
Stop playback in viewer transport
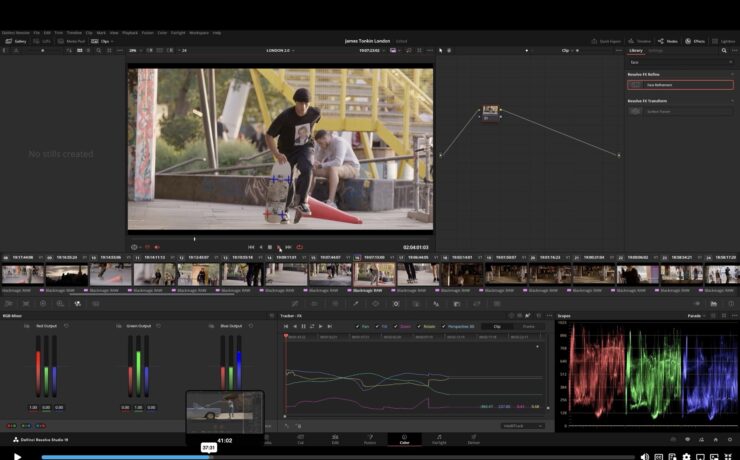[x=270, y=247]
